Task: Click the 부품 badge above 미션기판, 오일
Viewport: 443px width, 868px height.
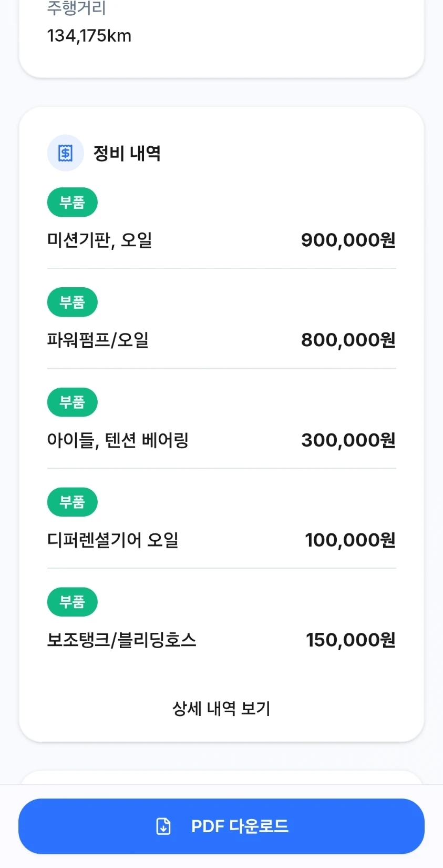Action: [x=73, y=202]
